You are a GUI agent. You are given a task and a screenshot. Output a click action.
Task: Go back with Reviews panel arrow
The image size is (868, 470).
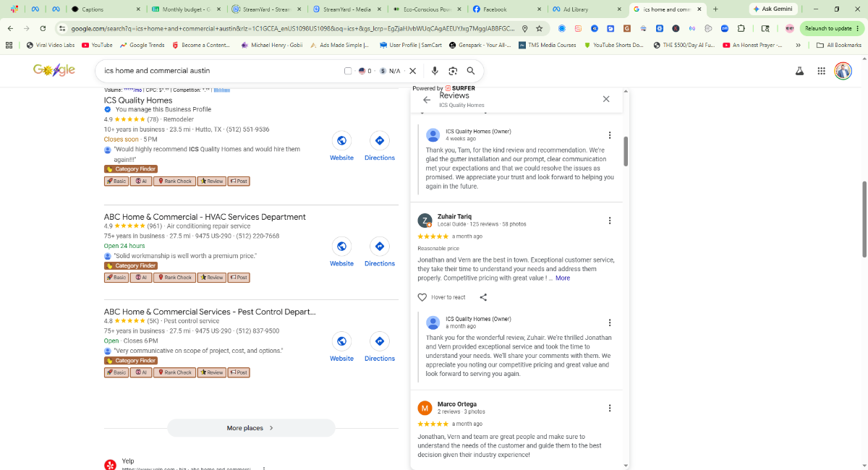coord(427,100)
